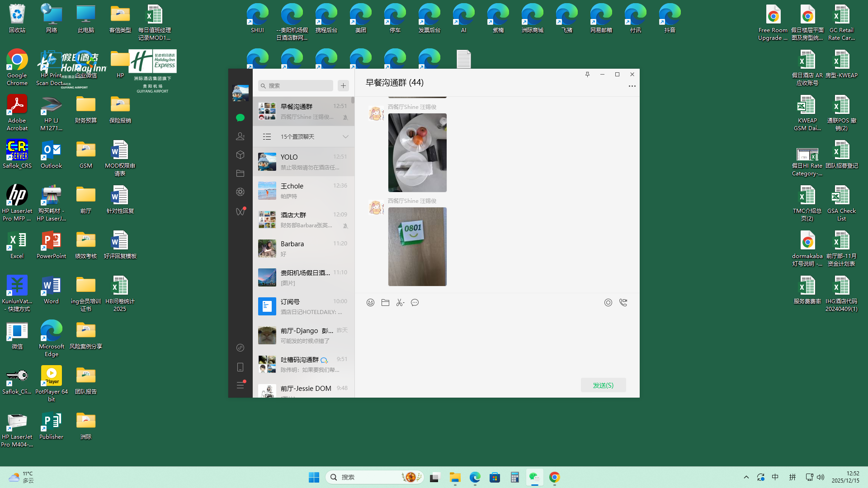This screenshot has width=868, height=488.
Task: Open File Explorer from the taskbar
Action: (455, 477)
